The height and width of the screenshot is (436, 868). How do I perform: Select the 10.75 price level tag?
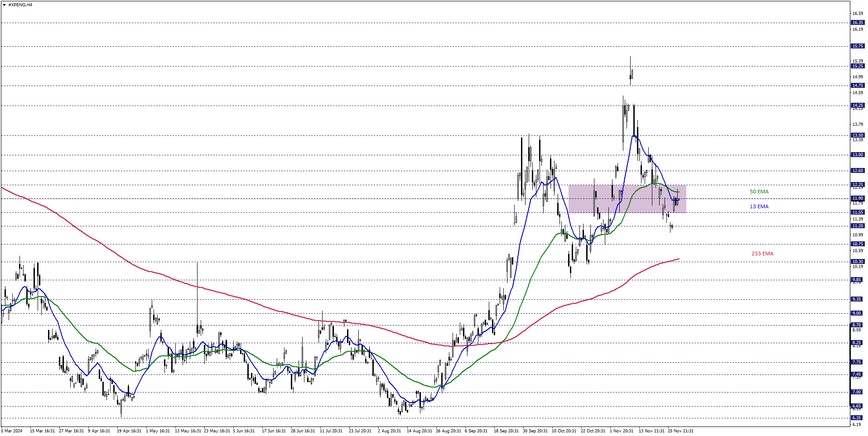pos(858,244)
